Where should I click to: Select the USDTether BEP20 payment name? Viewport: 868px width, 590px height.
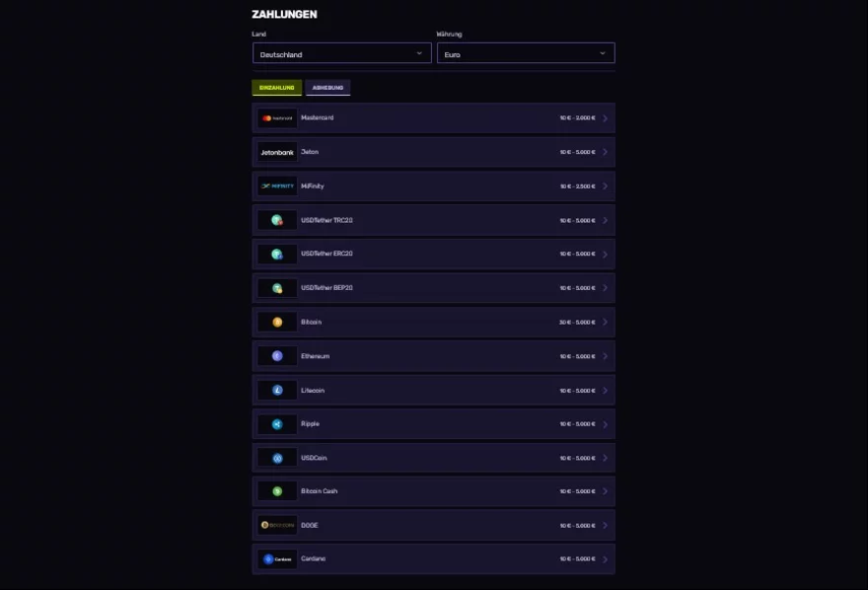coord(326,288)
